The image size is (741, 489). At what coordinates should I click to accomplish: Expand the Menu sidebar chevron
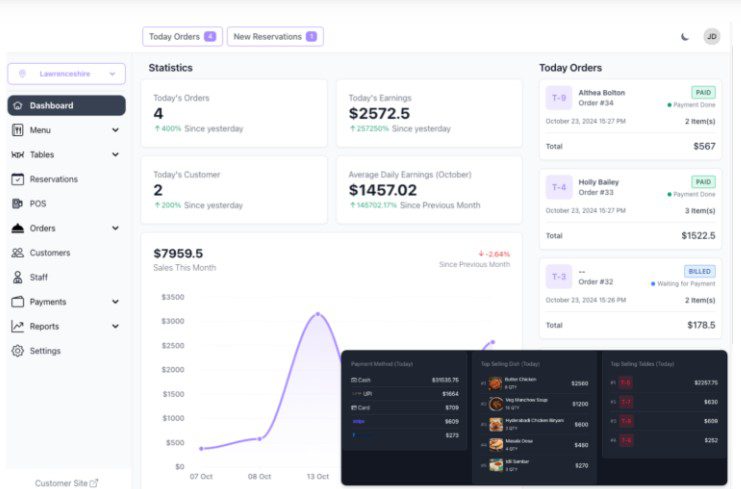point(115,130)
